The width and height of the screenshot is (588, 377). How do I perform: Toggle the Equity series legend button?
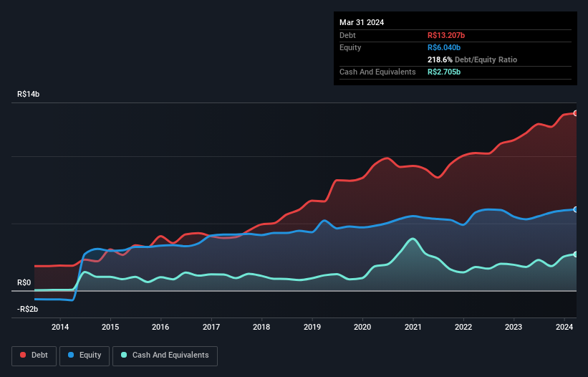(85, 355)
